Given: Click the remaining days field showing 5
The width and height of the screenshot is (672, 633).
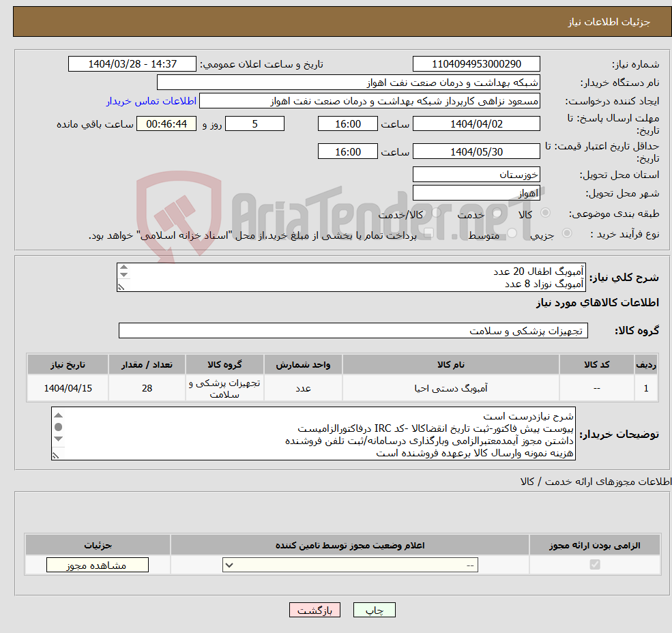Looking at the screenshot, I should 254,124.
